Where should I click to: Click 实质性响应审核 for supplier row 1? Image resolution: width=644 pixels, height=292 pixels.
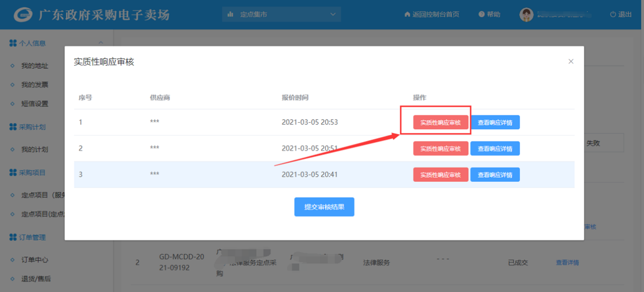pyautogui.click(x=440, y=122)
